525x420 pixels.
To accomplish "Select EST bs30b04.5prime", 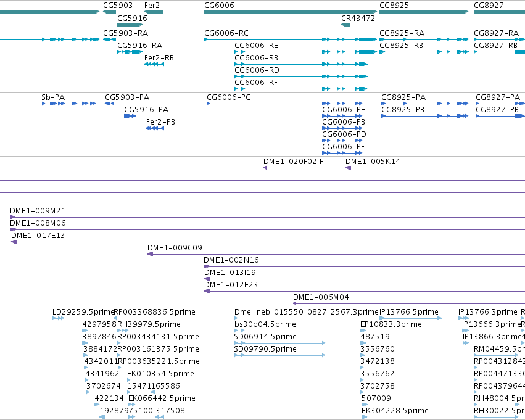I will [265, 324].
